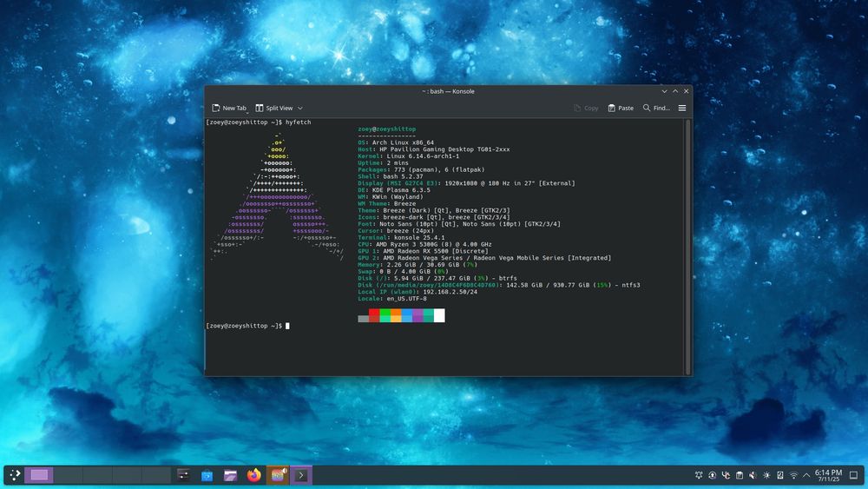The height and width of the screenshot is (489, 868).
Task: Click the 'Terminal: konsole 25.4.1' line
Action: [401, 238]
